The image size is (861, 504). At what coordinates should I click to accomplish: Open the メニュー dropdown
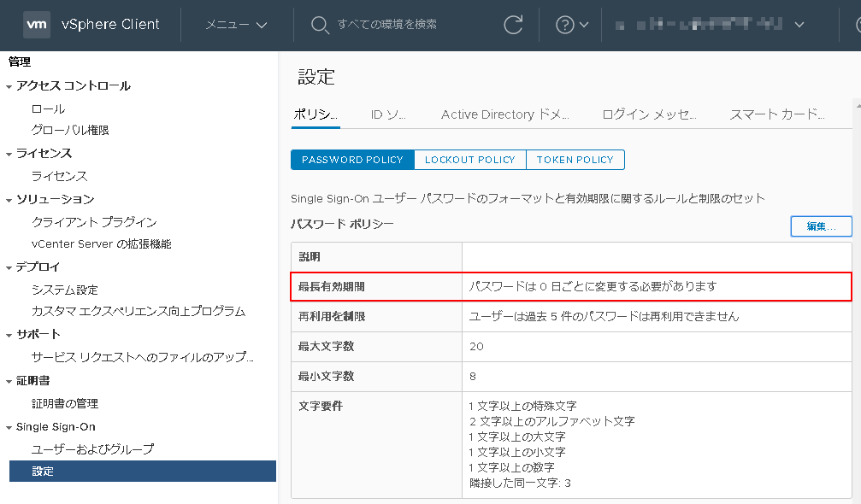pos(236,25)
